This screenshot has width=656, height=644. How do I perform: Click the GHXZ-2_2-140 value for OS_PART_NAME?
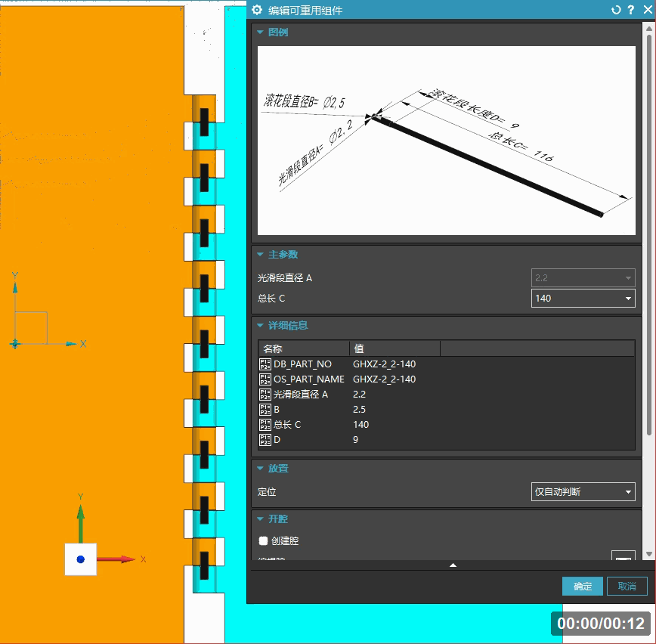(384, 379)
